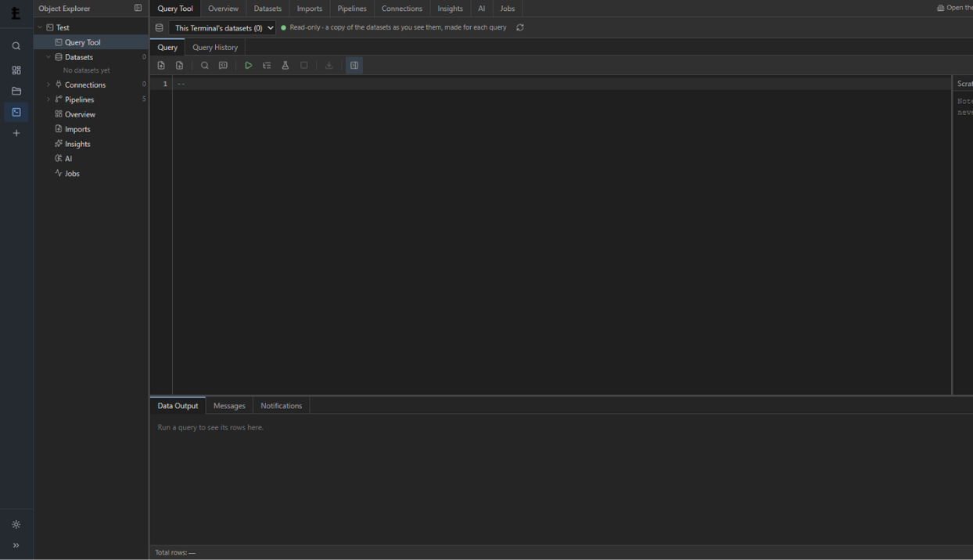973x560 pixels.
Task: Show the Data Output results tab
Action: (178, 406)
